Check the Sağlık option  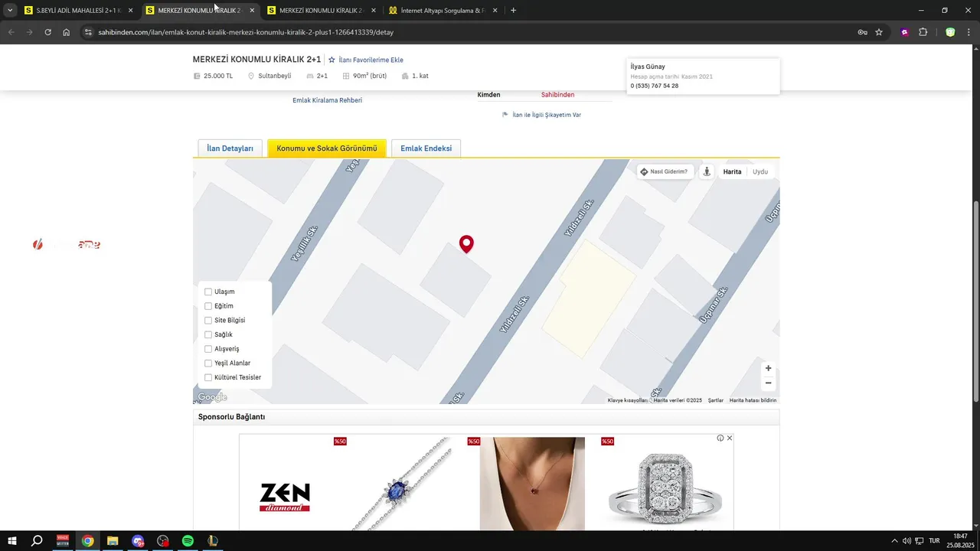pyautogui.click(x=208, y=334)
